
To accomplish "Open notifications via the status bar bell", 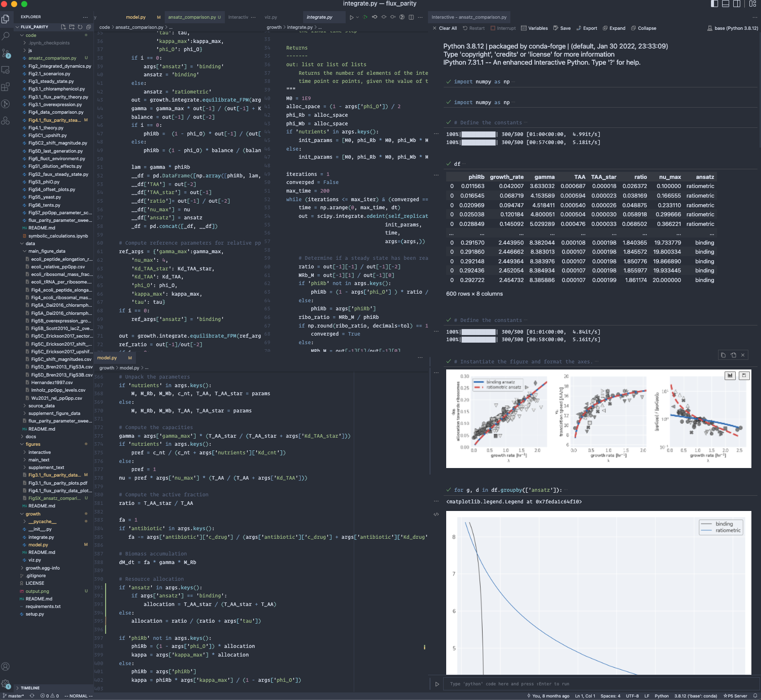I will [x=756, y=695].
